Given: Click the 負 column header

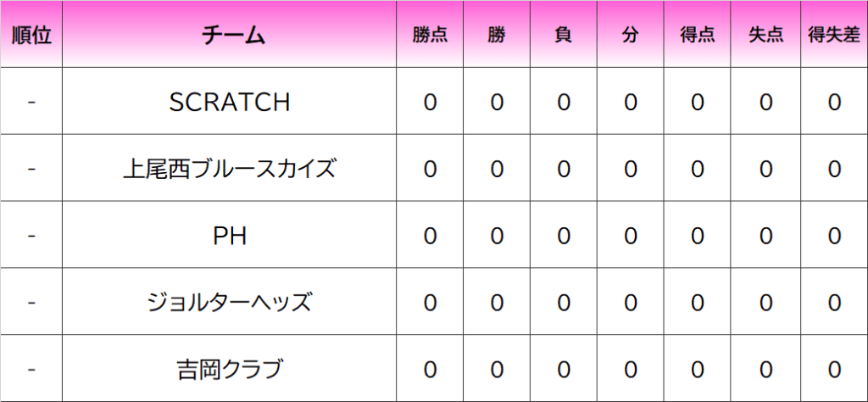Looking at the screenshot, I should pyautogui.click(x=564, y=36).
